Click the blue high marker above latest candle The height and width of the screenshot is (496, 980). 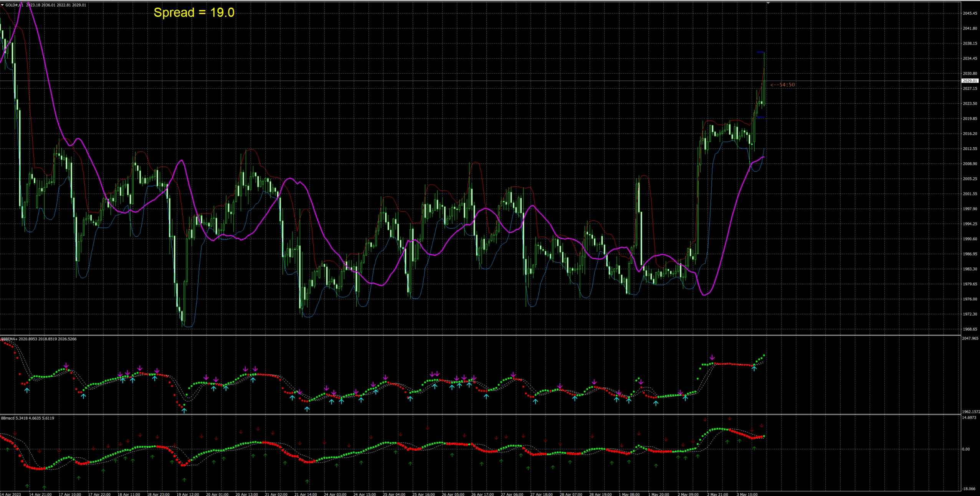point(760,52)
